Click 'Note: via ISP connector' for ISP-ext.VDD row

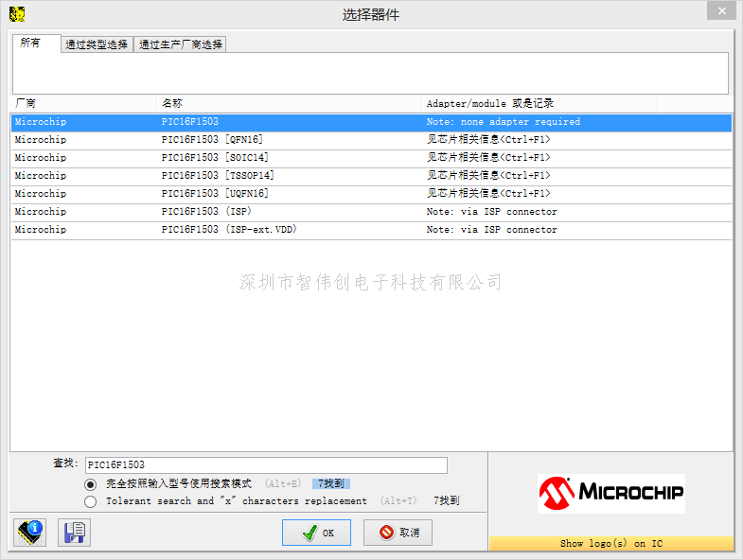491,230
